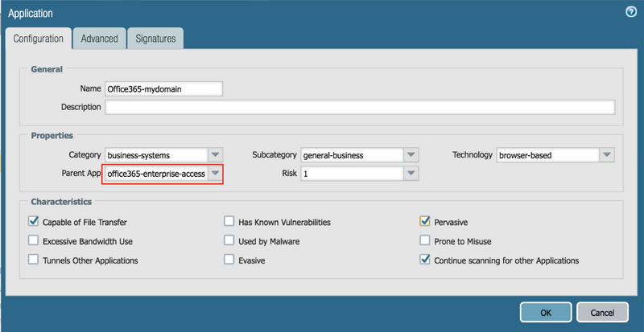Click the Description text field
This screenshot has width=644, height=332.
pyautogui.click(x=360, y=107)
